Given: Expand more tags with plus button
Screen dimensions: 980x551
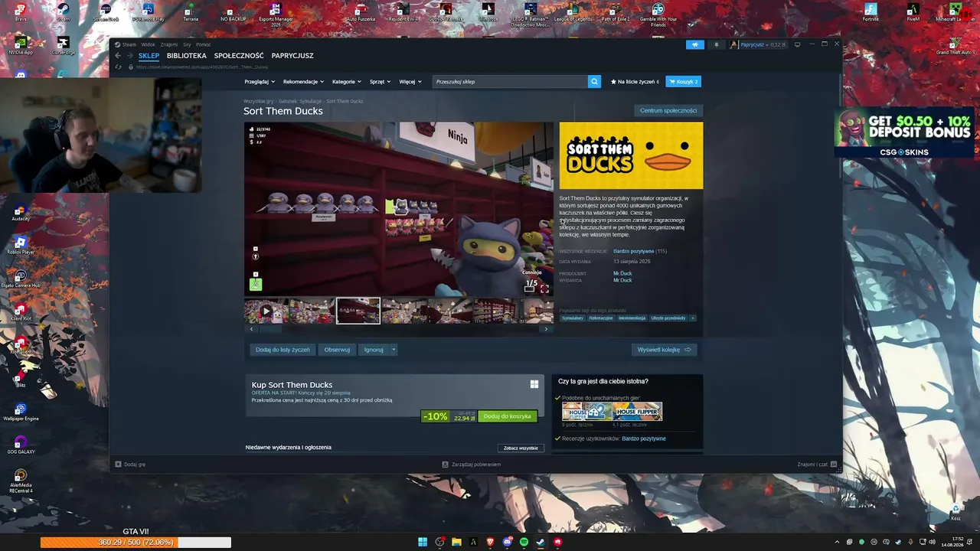Looking at the screenshot, I should point(693,318).
